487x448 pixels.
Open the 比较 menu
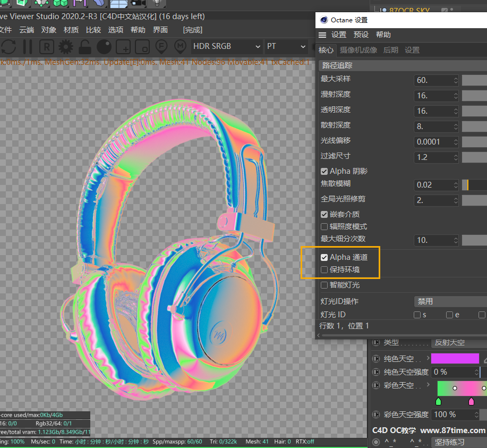(93, 30)
